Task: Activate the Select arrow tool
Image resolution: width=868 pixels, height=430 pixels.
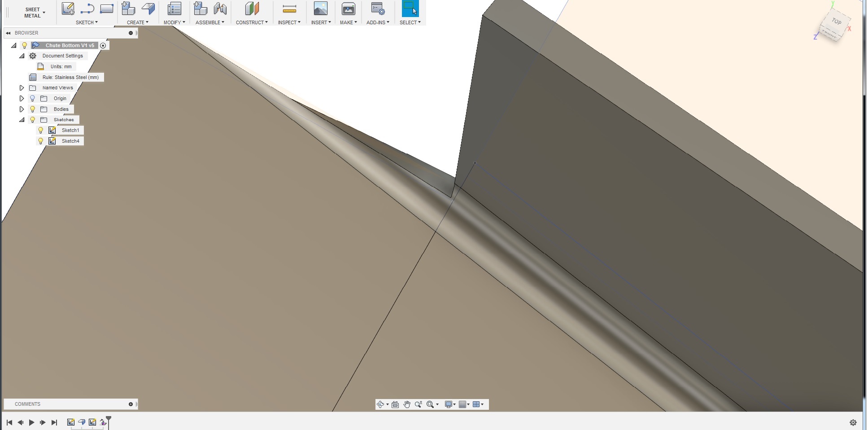Action: click(410, 8)
